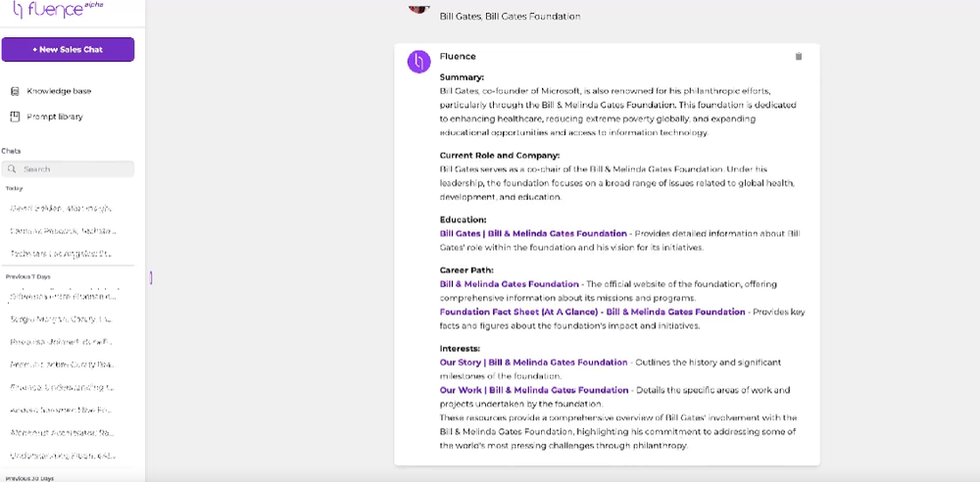This screenshot has height=482, width=980.
Task: Click the 'Fluence' sender name in response
Action: tap(458, 56)
